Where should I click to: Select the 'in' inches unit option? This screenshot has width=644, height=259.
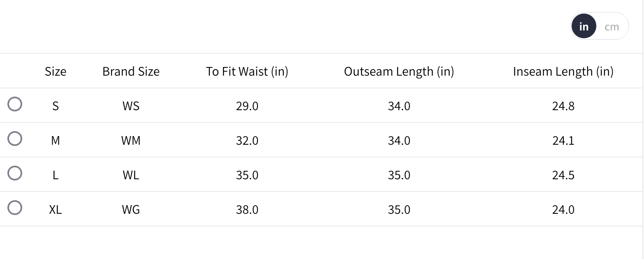[584, 27]
